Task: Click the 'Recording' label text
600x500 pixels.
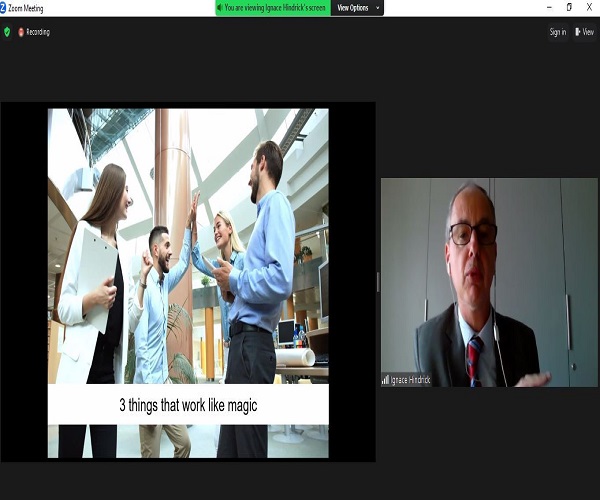Action: [38, 32]
